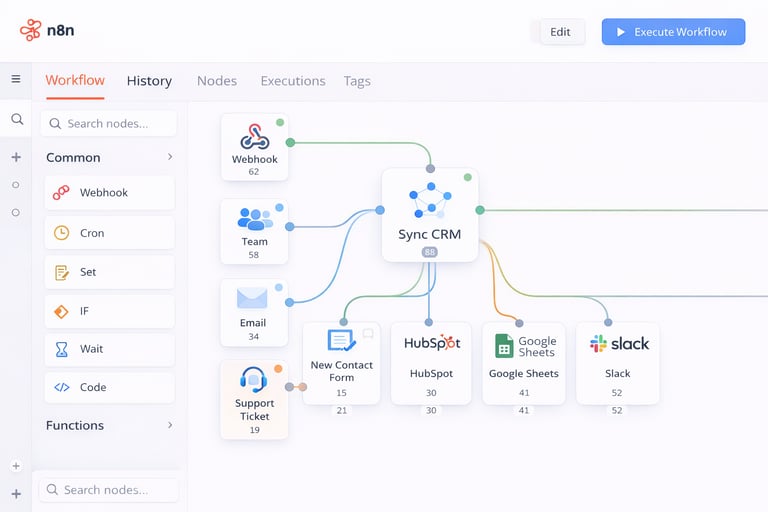
Task: Toggle the status dot on Team node
Action: [279, 207]
